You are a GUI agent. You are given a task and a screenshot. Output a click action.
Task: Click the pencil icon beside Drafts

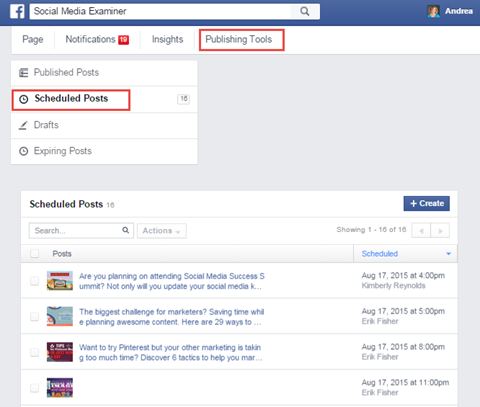[x=23, y=125]
